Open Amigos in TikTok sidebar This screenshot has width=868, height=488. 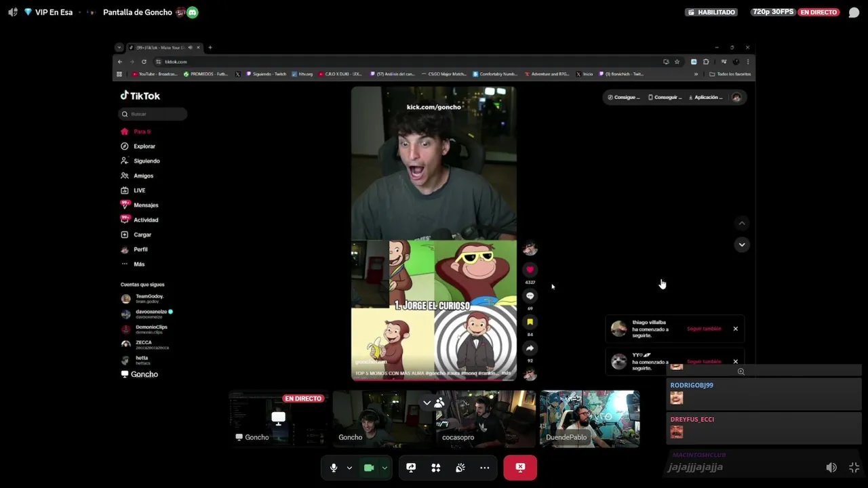[143, 176]
